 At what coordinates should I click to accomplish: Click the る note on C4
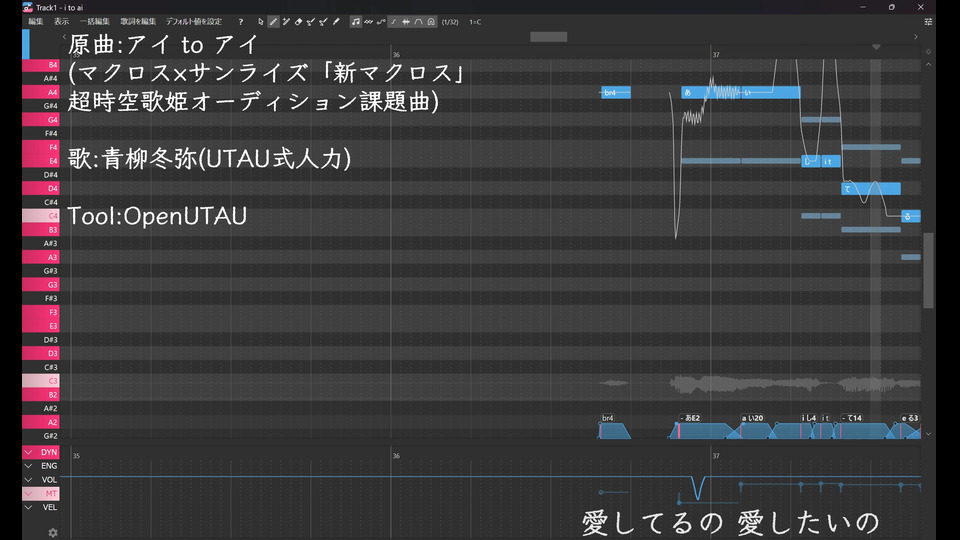pyautogui.click(x=910, y=216)
